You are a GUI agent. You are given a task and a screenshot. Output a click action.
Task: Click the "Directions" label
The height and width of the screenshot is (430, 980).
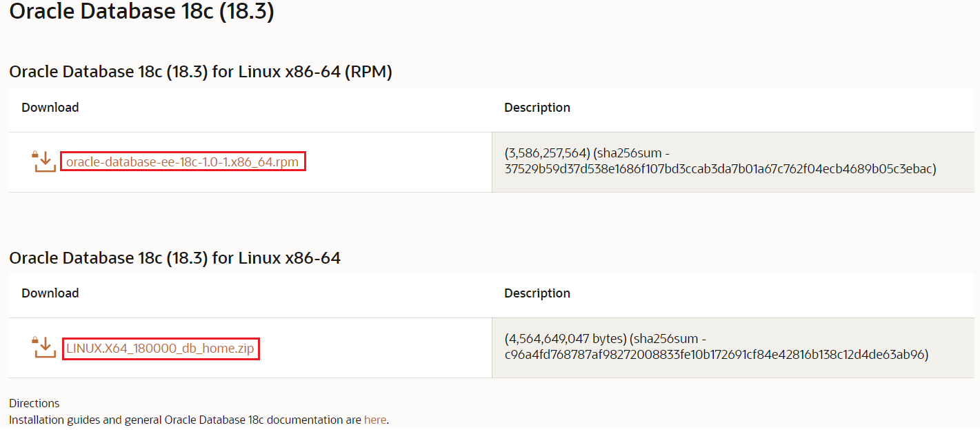coord(34,403)
